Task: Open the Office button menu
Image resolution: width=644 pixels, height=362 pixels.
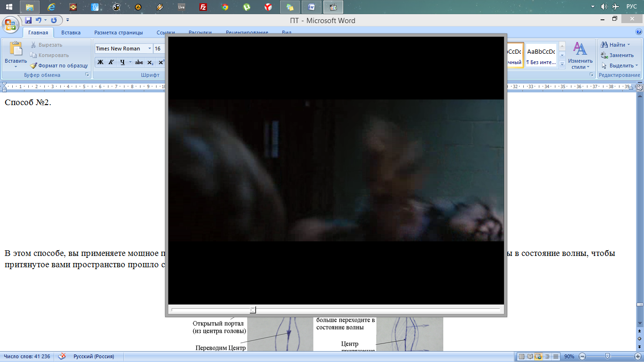Action: (10, 24)
